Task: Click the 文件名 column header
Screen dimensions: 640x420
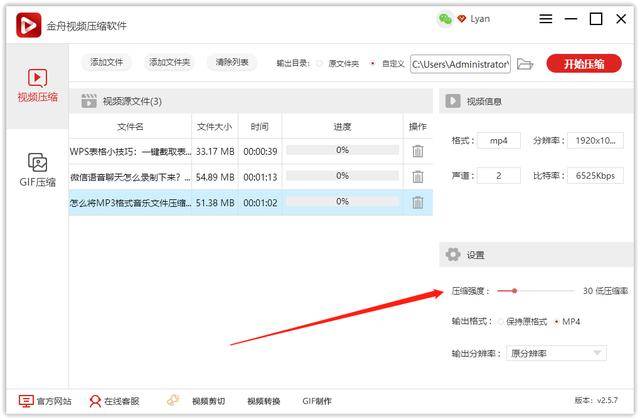Action: pos(130,127)
